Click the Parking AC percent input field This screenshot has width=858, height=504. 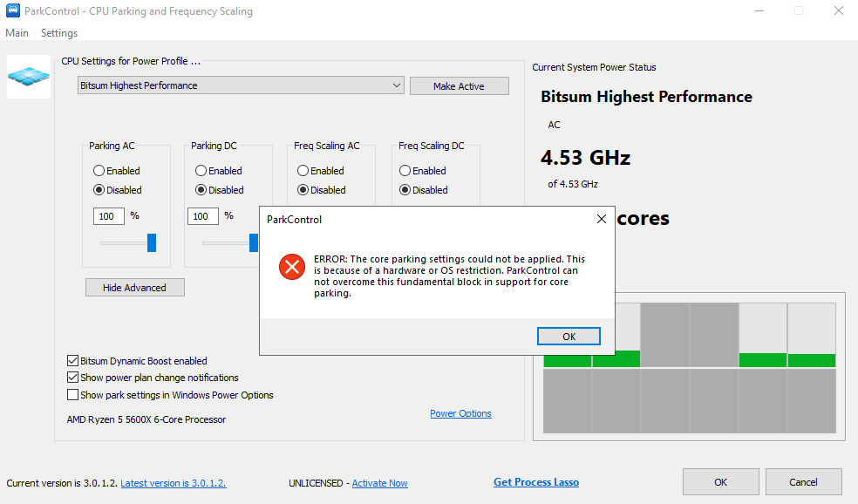tap(109, 216)
